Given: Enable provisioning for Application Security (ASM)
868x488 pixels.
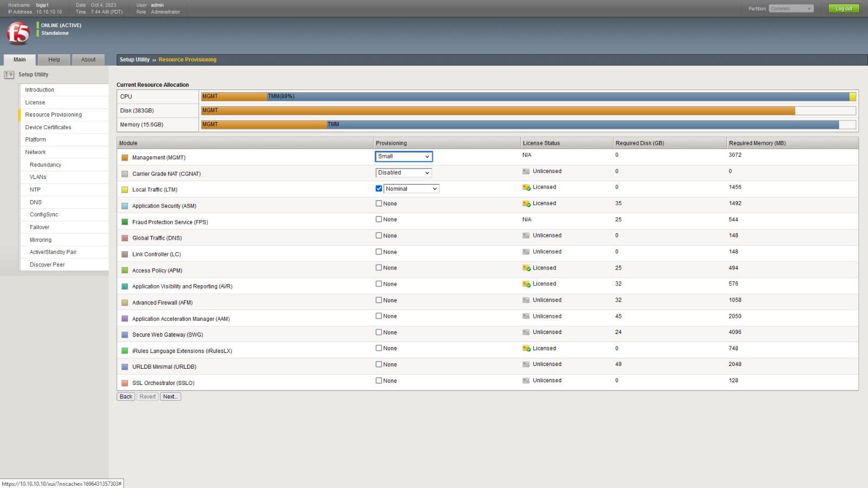Looking at the screenshot, I should click(x=379, y=203).
